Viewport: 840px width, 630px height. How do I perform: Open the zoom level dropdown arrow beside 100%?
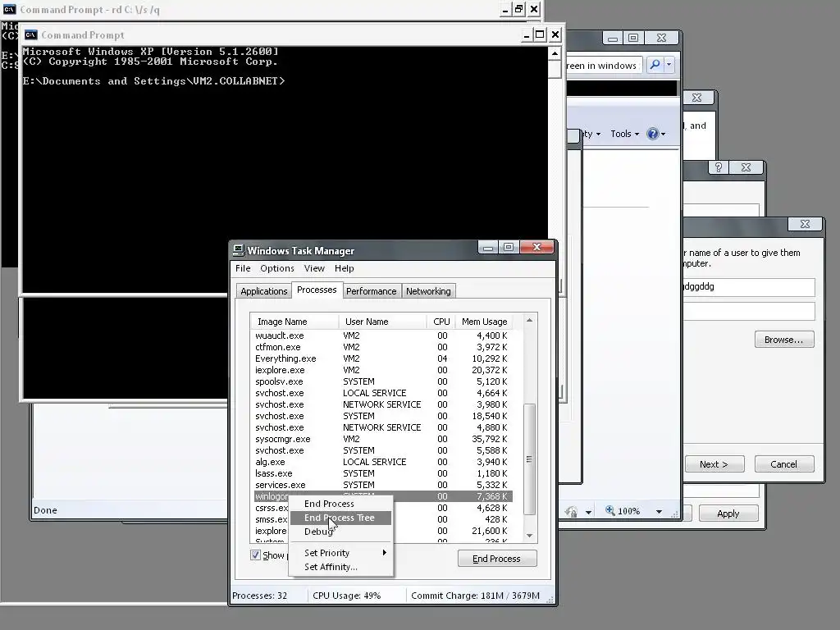pos(659,512)
